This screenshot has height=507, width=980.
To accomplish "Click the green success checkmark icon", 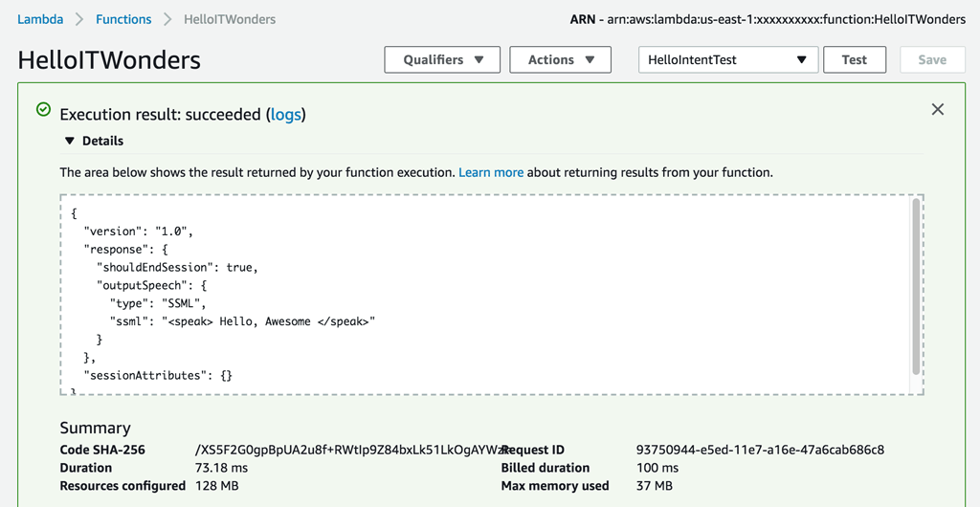I will point(43,110).
